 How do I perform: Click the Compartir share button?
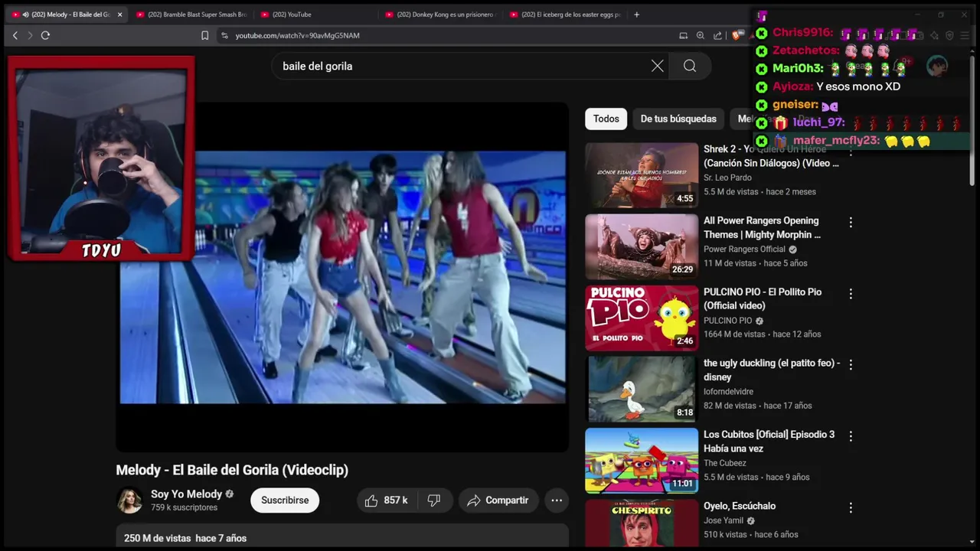[498, 500]
